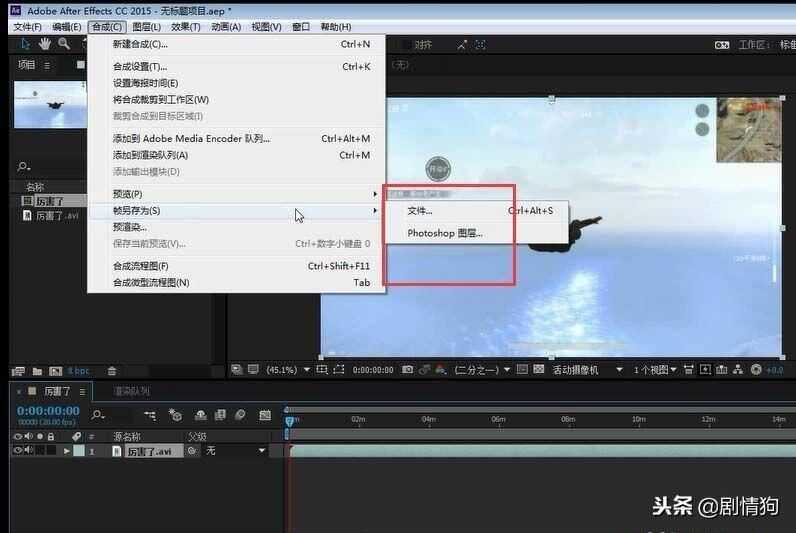Open the Composition Flowchart icon

click(738, 370)
